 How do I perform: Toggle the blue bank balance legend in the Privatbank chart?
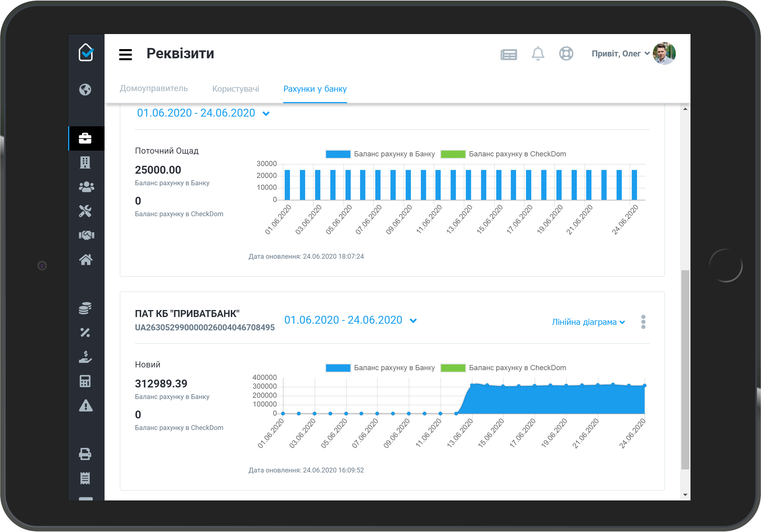[x=380, y=368]
